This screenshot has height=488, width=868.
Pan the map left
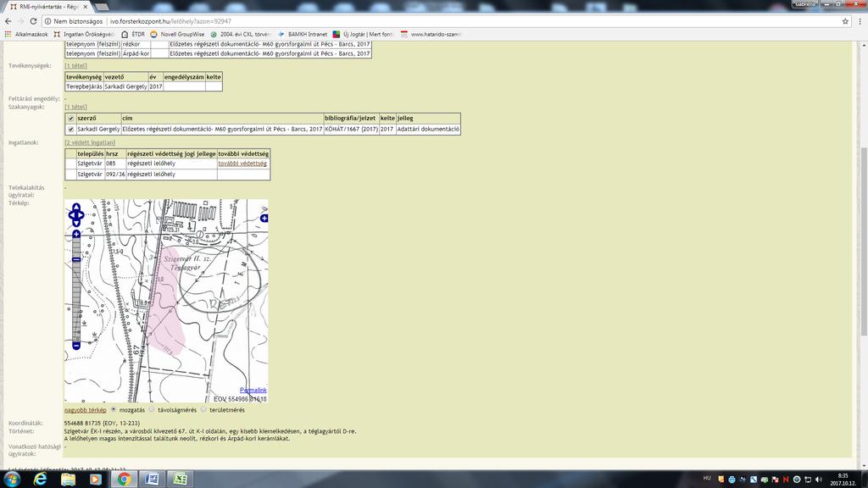(x=71, y=215)
